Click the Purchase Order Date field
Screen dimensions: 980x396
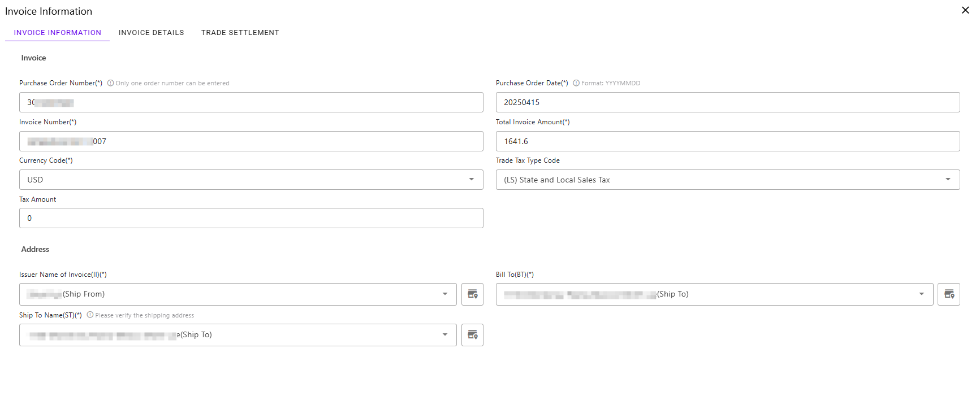tap(727, 102)
